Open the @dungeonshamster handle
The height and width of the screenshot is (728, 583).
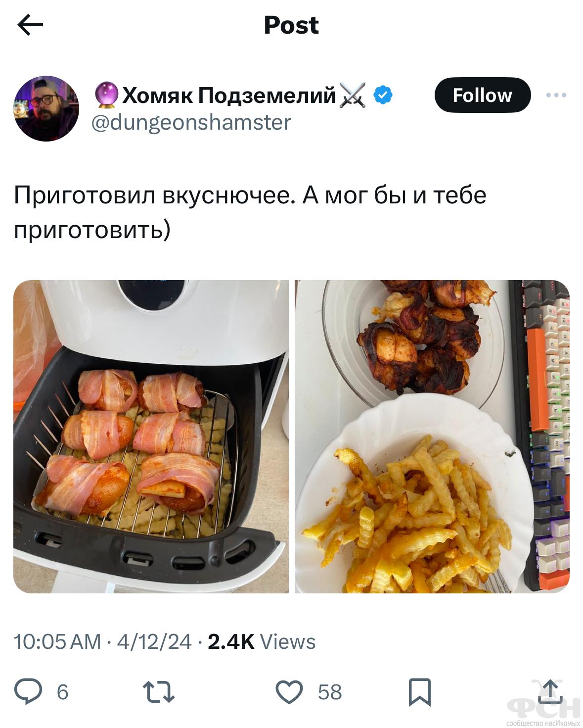pyautogui.click(x=191, y=122)
